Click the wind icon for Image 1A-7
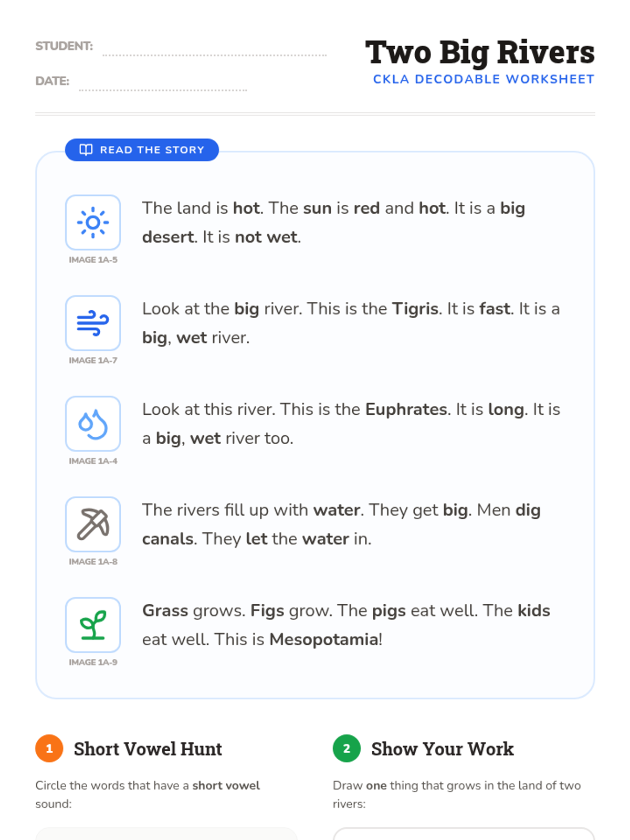The image size is (630, 840). tap(93, 323)
